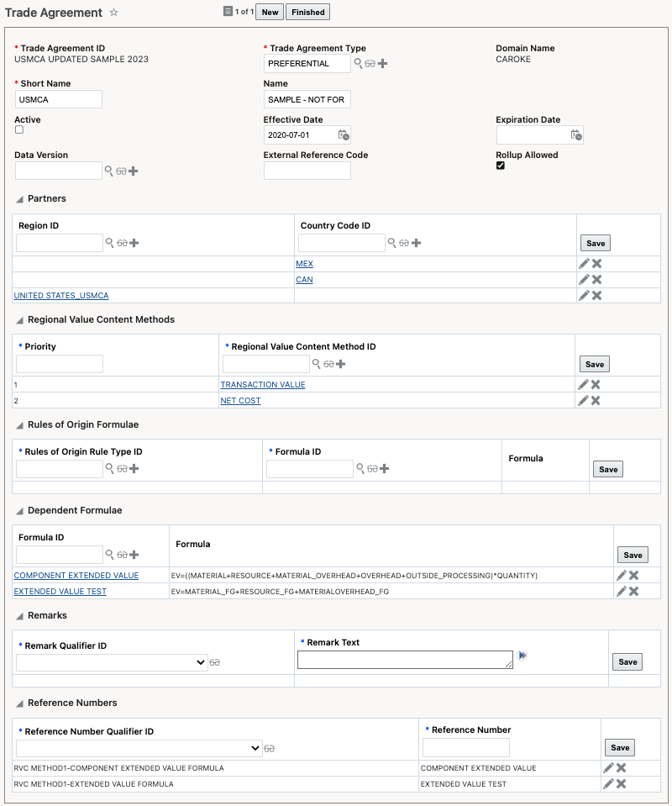Image resolution: width=672 pixels, height=806 pixels.
Task: Expand Remark Text editor arrow icon
Action: [x=522, y=656]
